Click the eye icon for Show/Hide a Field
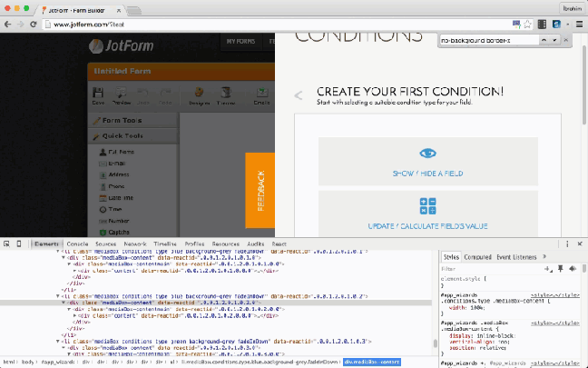Screen dimensions: 588x368 click(x=427, y=154)
